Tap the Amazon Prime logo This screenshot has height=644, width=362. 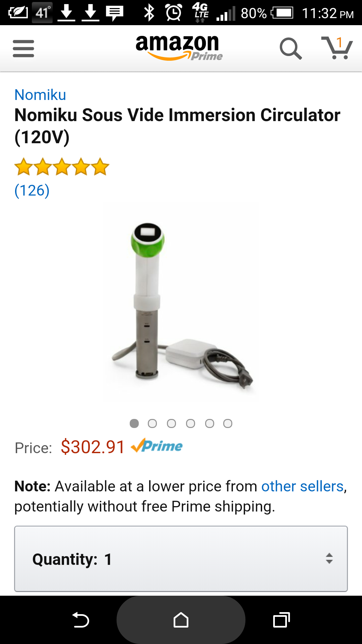click(179, 48)
